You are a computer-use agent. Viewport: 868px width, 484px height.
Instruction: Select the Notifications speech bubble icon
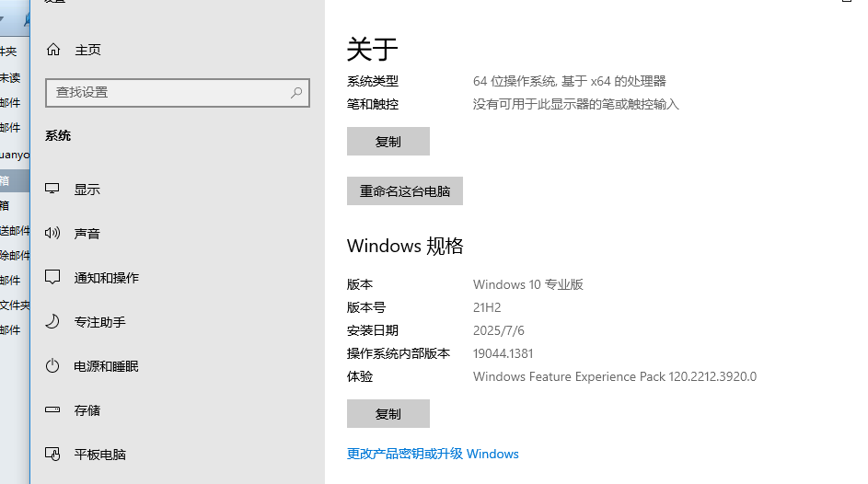52,277
